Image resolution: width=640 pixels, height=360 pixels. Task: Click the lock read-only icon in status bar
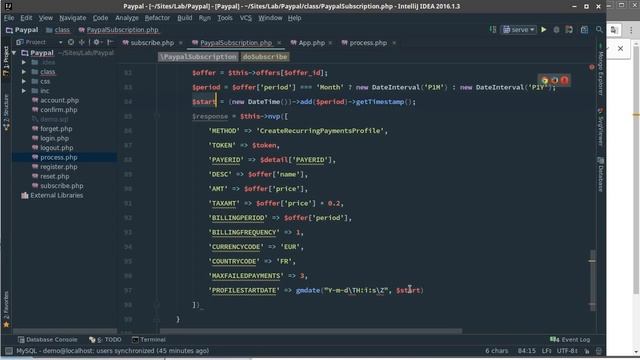click(587, 351)
